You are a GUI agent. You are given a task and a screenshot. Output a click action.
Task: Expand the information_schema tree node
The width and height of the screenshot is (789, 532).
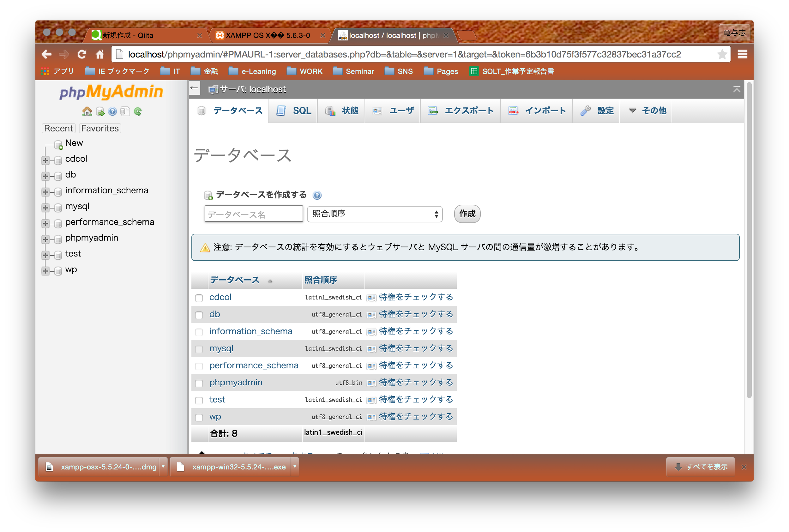coord(45,192)
